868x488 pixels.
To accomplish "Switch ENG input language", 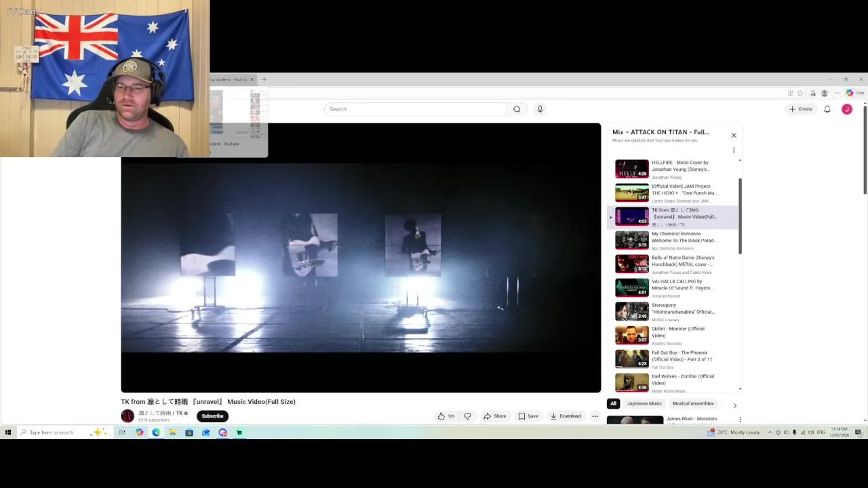I will tap(821, 432).
